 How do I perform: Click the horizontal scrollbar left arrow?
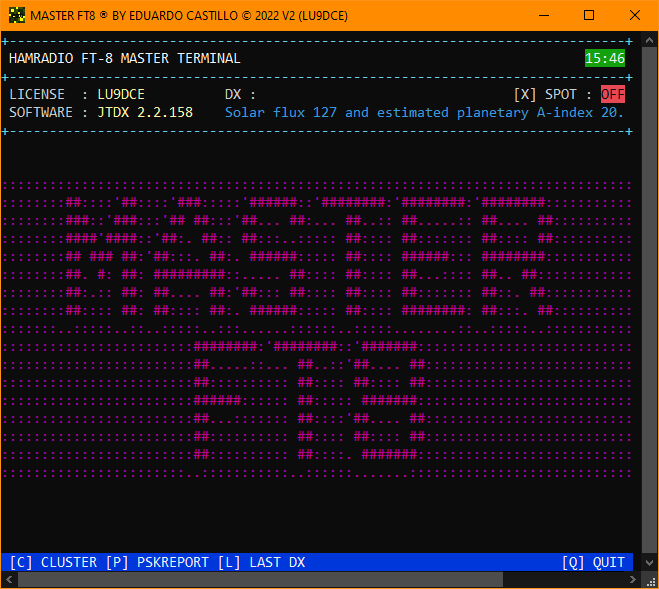click(x=9, y=579)
